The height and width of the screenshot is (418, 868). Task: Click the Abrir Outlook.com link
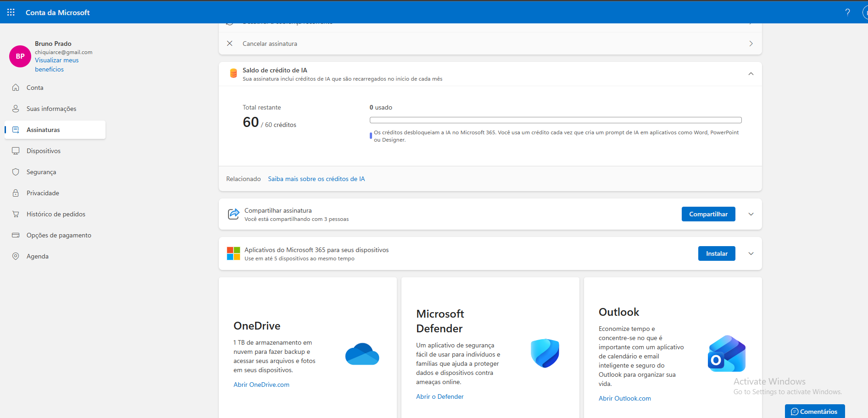pyautogui.click(x=625, y=398)
